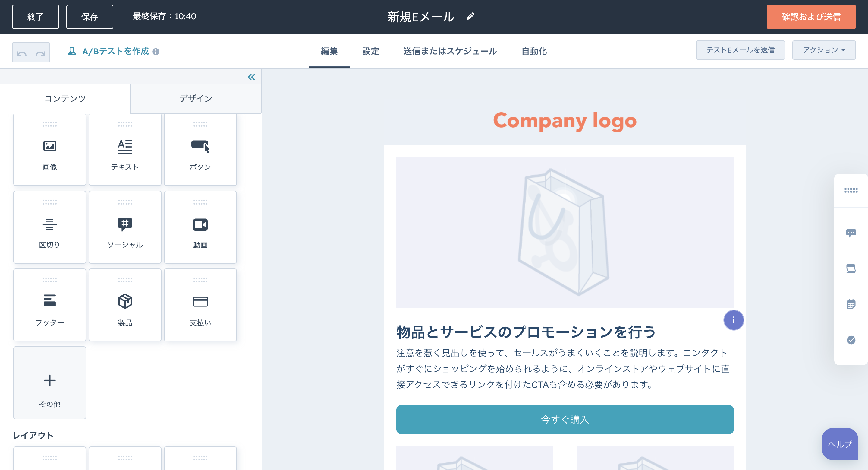Click the ヘルプ help button
Screen dimensions: 868x470
840,444
